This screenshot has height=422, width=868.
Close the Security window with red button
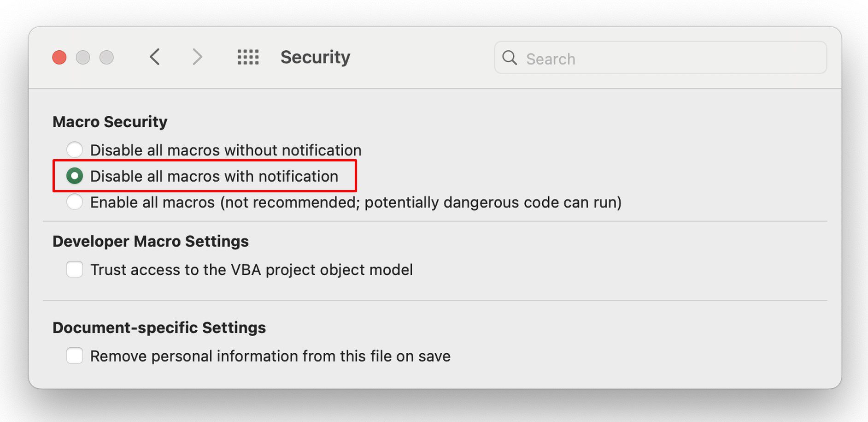point(59,57)
